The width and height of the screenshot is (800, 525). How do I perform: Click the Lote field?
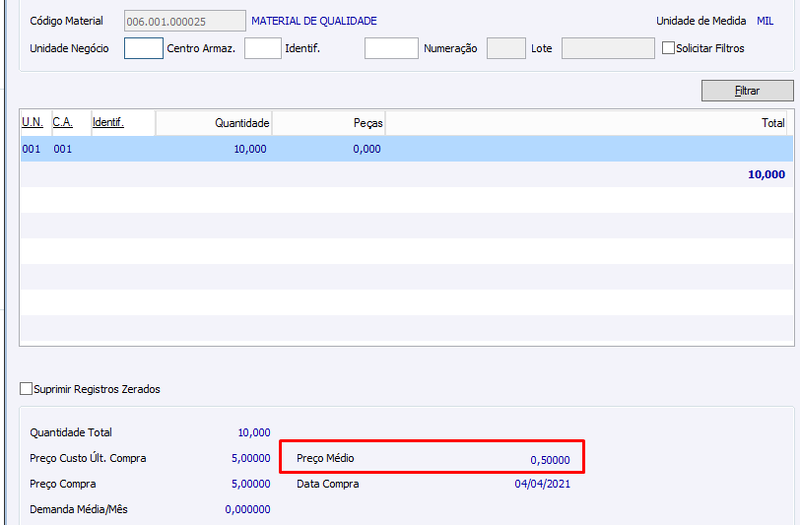(x=608, y=48)
